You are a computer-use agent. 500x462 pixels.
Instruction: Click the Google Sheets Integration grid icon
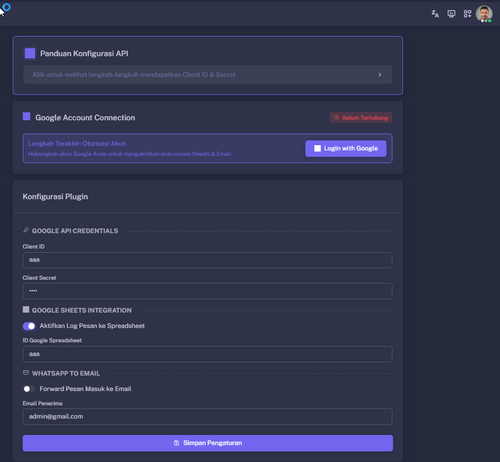tap(26, 310)
